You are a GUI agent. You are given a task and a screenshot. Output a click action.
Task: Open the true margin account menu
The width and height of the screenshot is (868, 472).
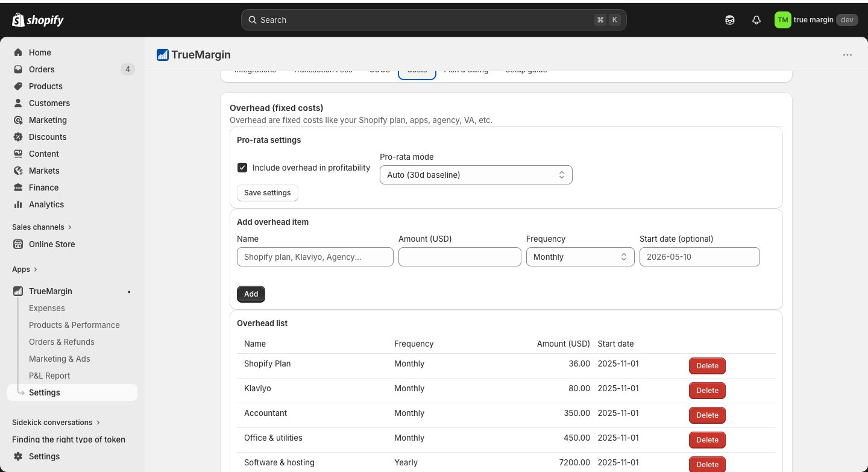[816, 20]
